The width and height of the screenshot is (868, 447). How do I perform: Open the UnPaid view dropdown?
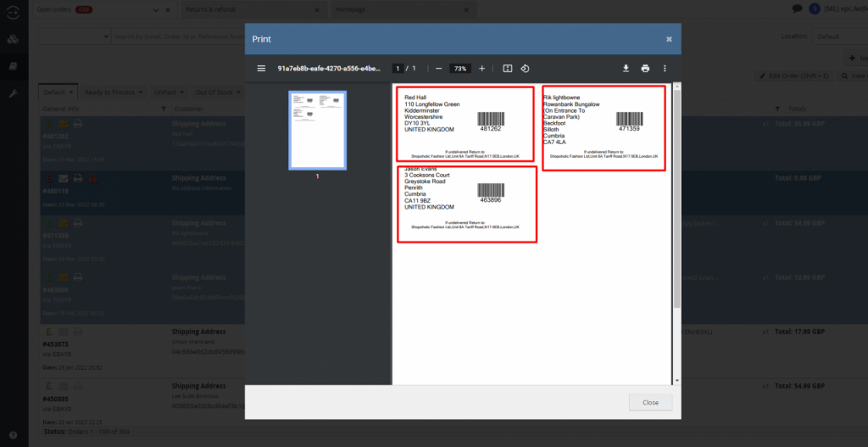169,92
